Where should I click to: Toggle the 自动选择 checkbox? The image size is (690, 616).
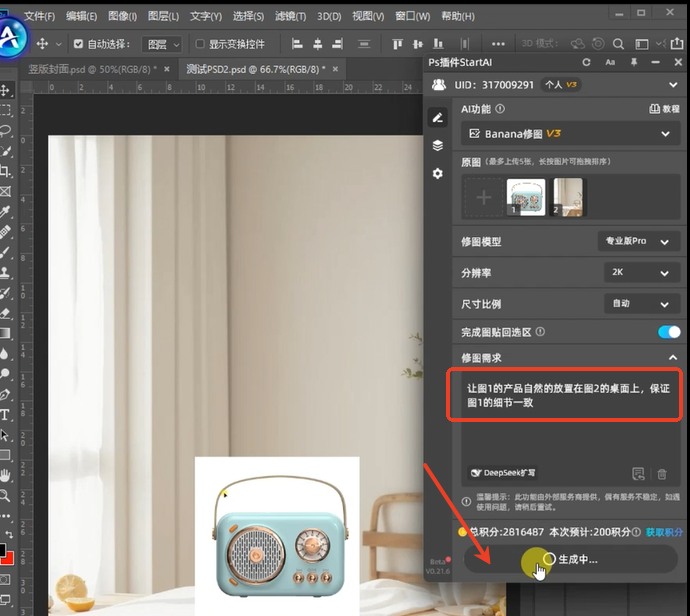click(78, 44)
